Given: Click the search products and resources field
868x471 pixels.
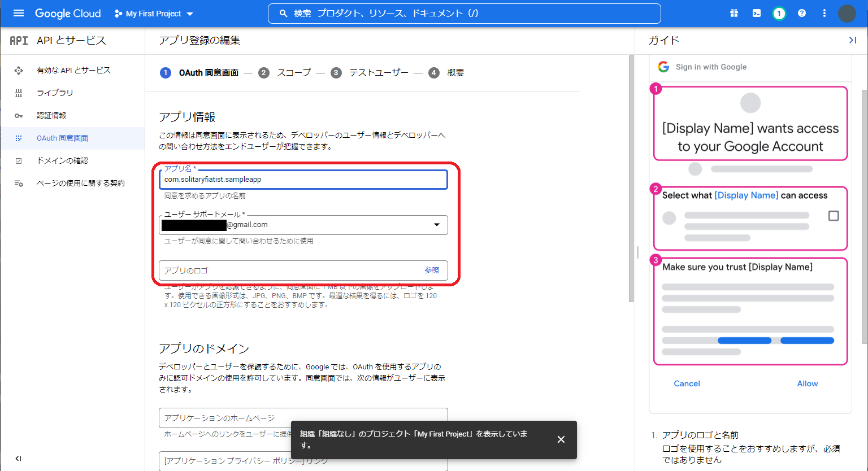Looking at the screenshot, I should click(x=464, y=14).
